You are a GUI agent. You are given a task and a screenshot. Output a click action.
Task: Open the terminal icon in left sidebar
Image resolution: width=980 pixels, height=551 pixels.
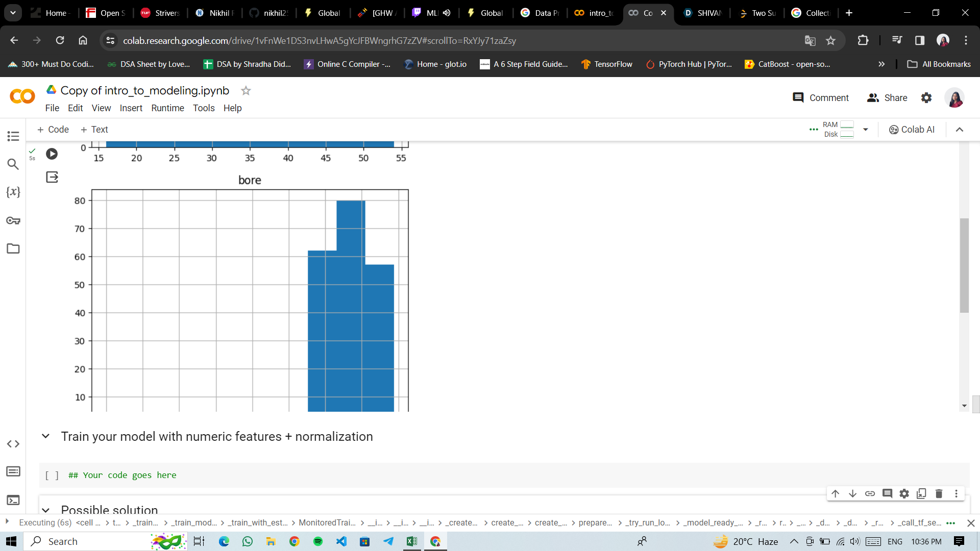13,500
